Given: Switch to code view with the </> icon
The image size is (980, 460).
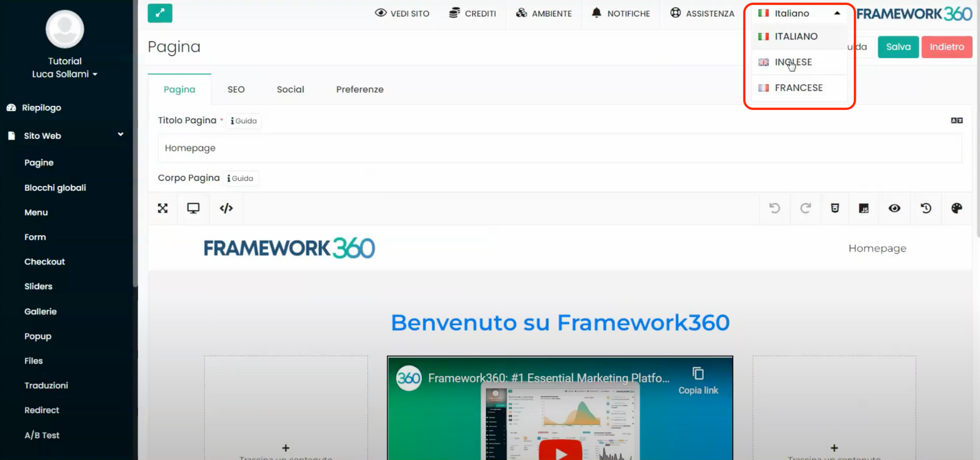Looking at the screenshot, I should tap(226, 208).
